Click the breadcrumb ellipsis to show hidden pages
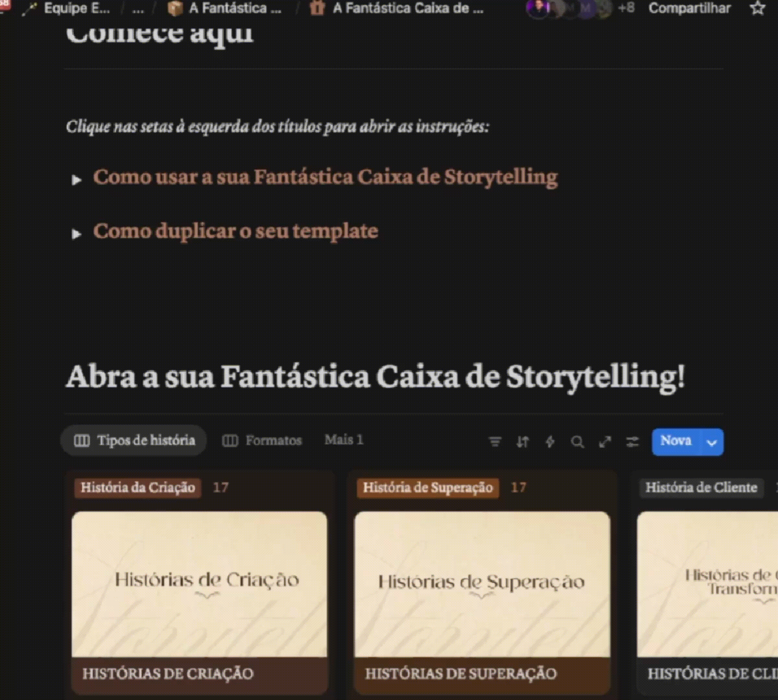Viewport: 778px width, 700px height. (137, 8)
